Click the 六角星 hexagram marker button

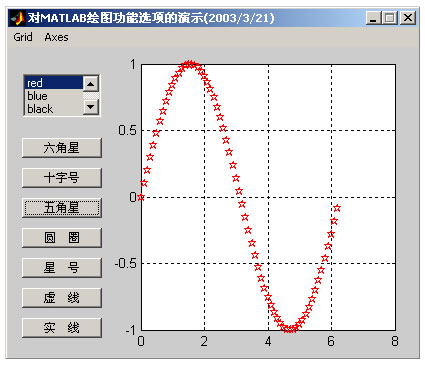point(62,148)
